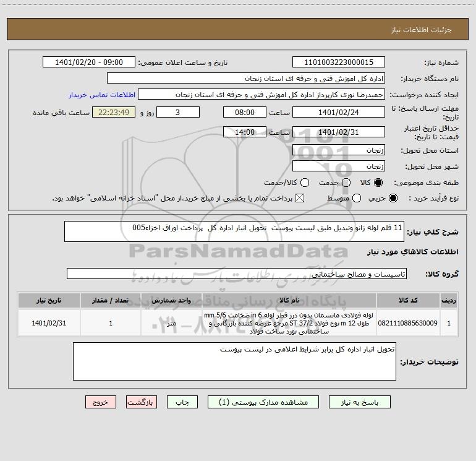Select the 'جزیی' purchase type radio
This screenshot has height=461, width=476.
[x=393, y=199]
